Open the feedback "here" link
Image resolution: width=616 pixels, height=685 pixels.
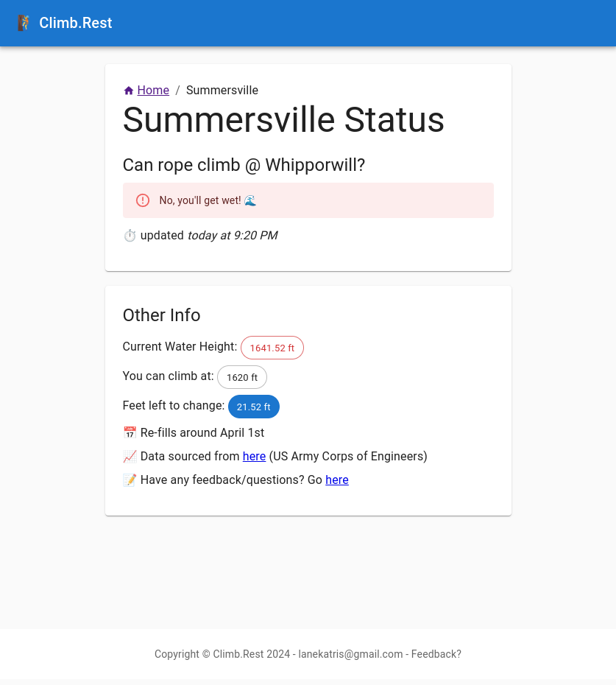(337, 480)
